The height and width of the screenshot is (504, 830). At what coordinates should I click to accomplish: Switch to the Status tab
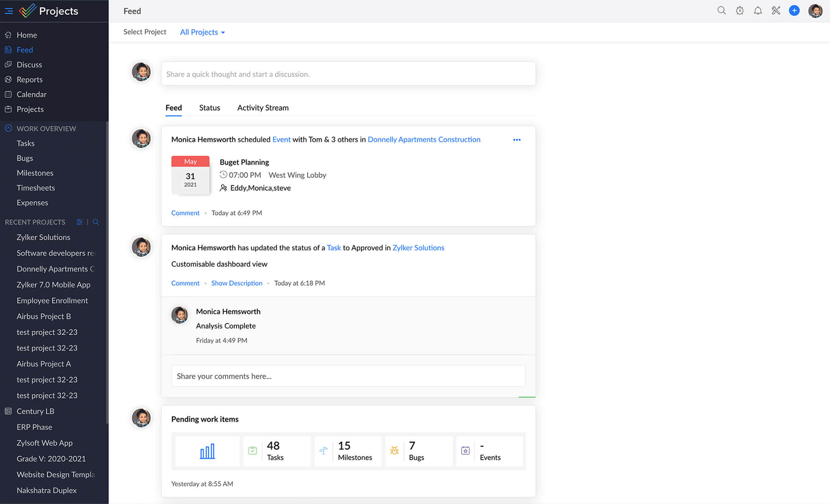[209, 107]
